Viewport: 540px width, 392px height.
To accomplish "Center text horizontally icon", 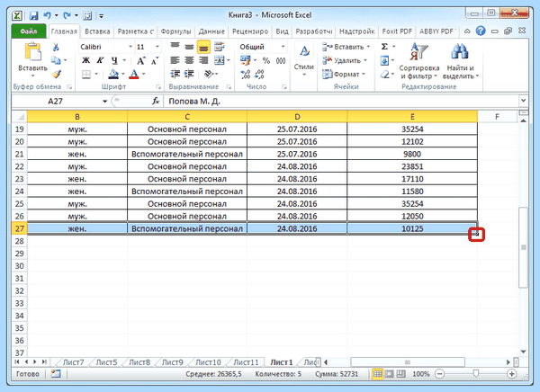I will click(x=189, y=60).
